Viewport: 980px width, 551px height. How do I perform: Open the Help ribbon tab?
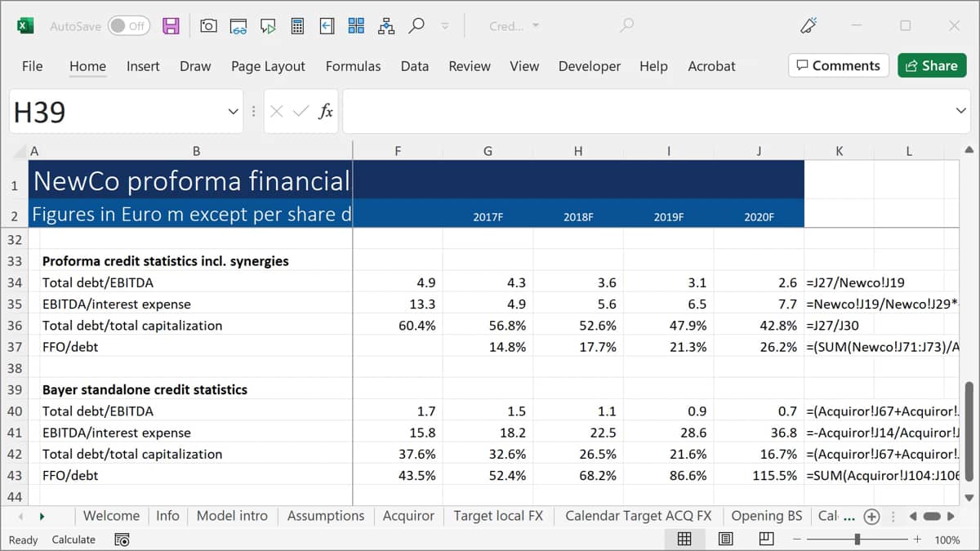653,66
